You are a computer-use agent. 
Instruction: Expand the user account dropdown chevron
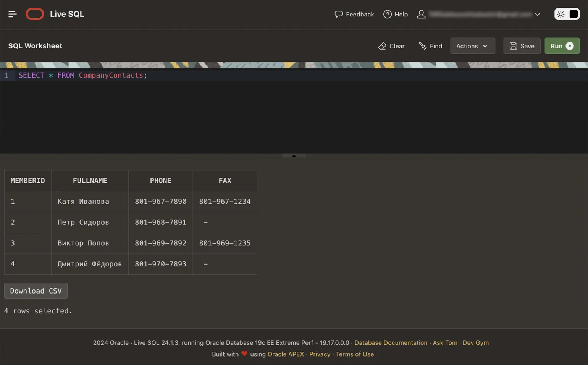tap(538, 15)
